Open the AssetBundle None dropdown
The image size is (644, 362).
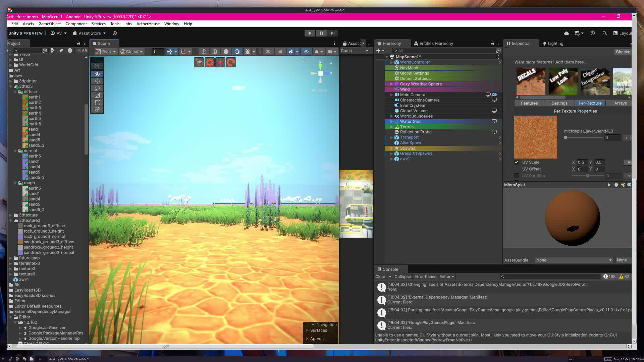pos(574,260)
